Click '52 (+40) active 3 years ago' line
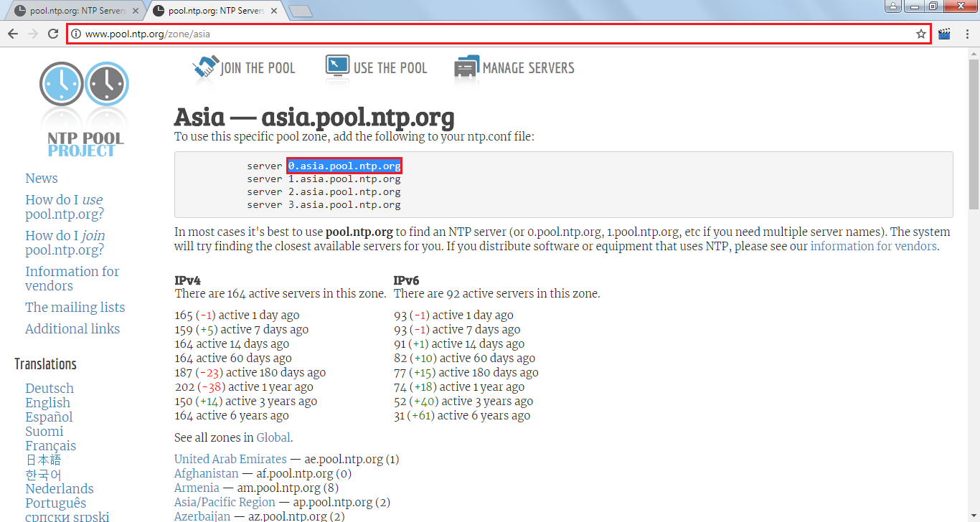Viewport: 980px width, 522px height. pyautogui.click(x=463, y=402)
